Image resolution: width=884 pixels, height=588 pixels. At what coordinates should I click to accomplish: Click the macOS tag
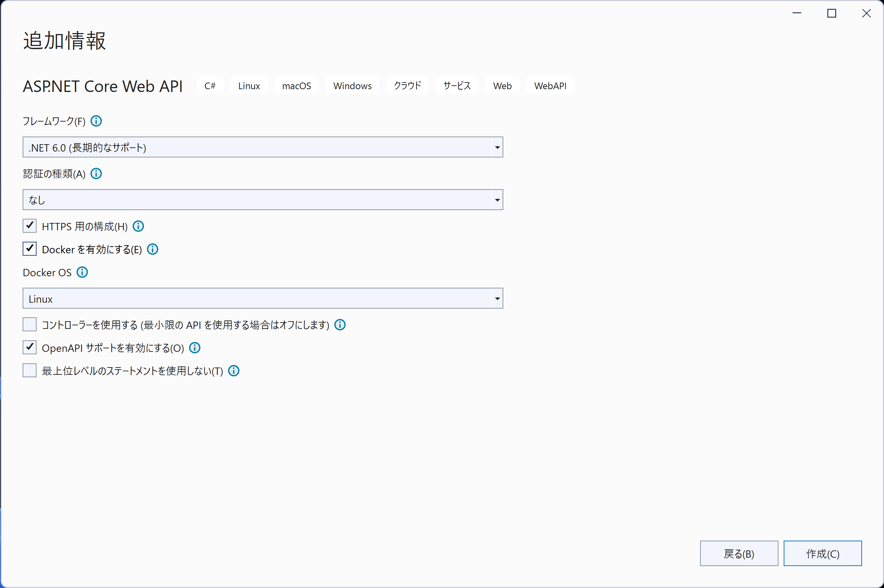point(296,86)
